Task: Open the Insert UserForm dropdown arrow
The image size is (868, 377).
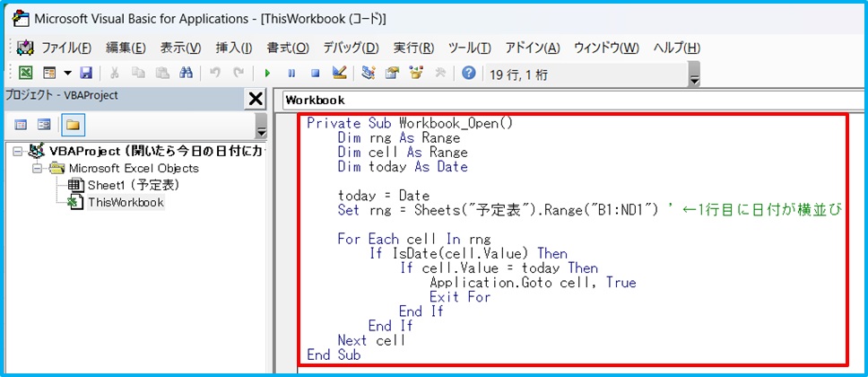Action: tap(67, 74)
